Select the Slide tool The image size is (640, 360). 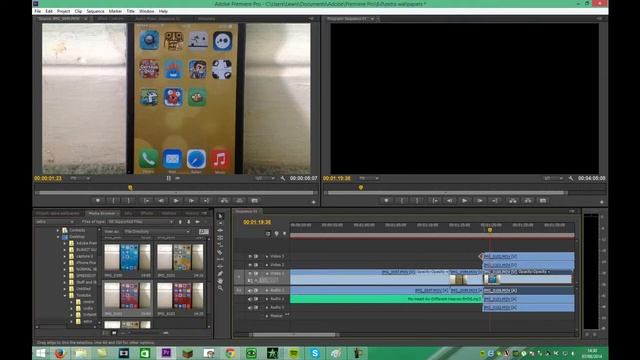pos(220,267)
